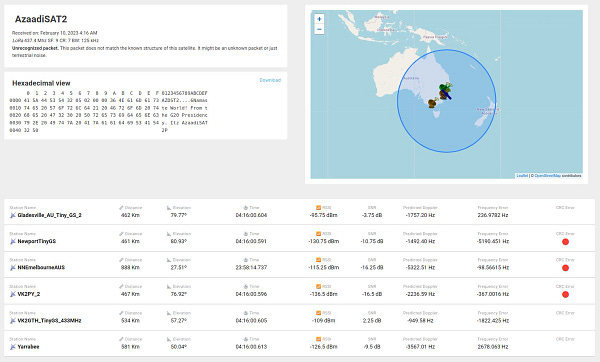Click the Hexadecimal view heading

[x=41, y=83]
